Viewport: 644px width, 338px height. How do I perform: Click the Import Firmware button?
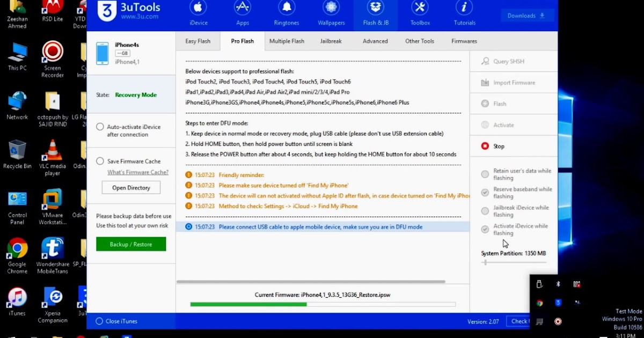tap(514, 83)
